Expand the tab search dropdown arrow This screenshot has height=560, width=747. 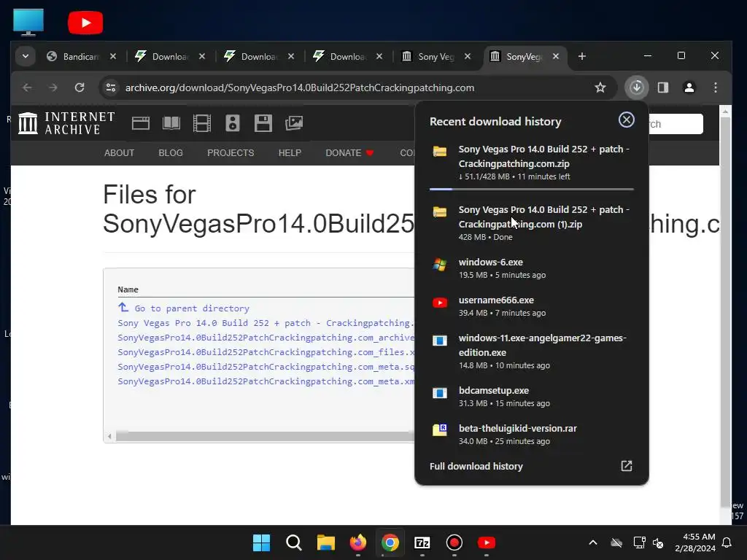26,56
